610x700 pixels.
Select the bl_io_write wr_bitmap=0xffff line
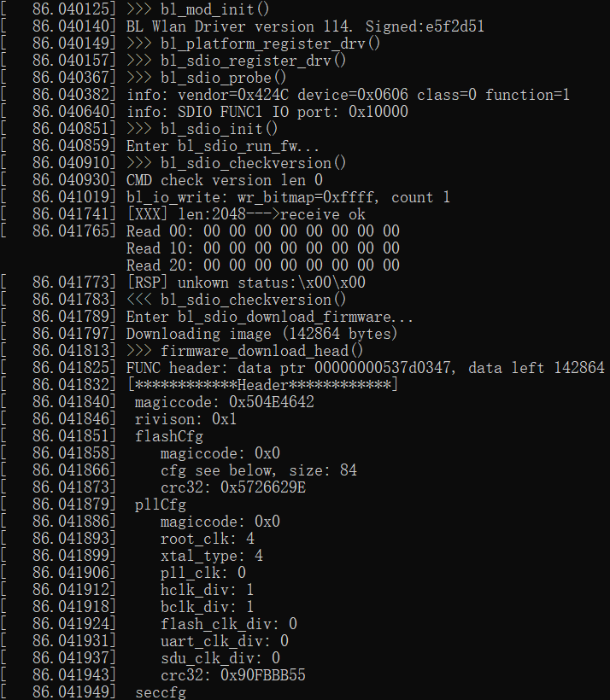pos(288,197)
